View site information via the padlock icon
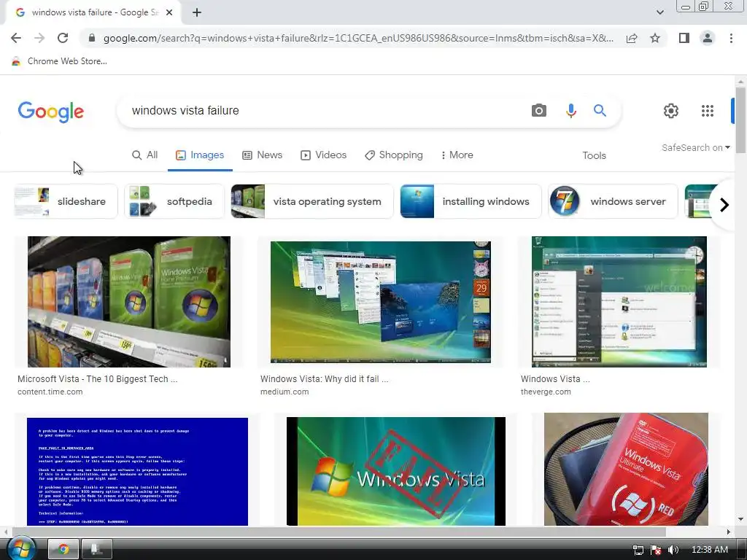Image resolution: width=747 pixels, height=560 pixels. point(93,38)
